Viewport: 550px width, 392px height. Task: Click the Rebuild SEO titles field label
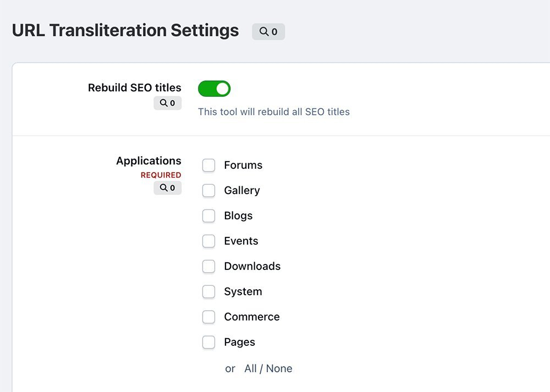(x=134, y=87)
